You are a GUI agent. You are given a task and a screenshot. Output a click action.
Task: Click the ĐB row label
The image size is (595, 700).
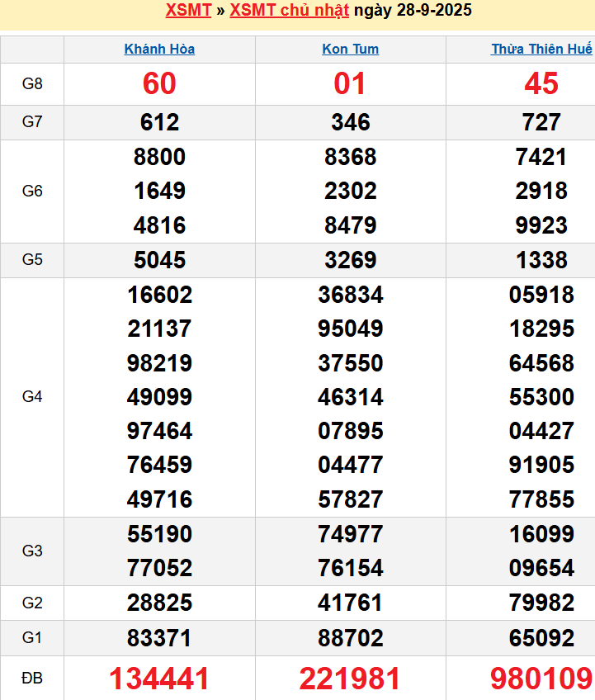point(32,679)
